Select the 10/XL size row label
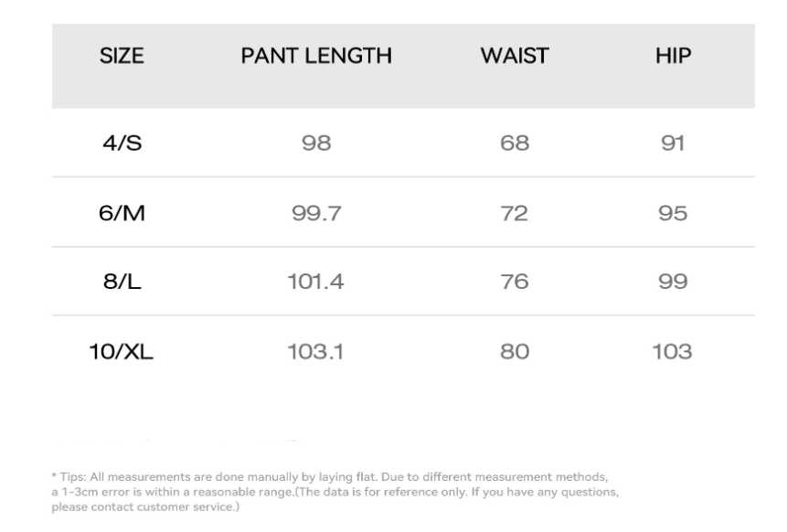Image resolution: width=787 pixels, height=532 pixels. coord(122,351)
